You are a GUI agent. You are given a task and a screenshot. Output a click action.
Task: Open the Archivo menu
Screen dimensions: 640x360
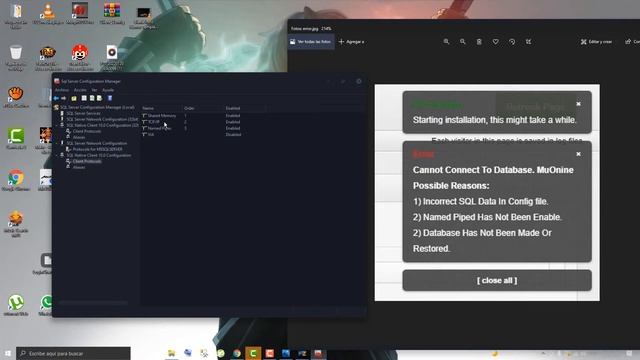coord(62,90)
